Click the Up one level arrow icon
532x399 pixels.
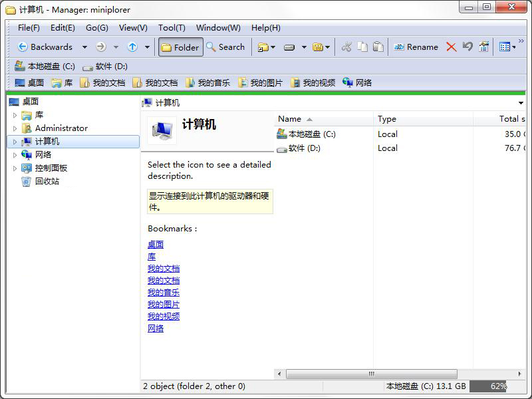coord(132,47)
